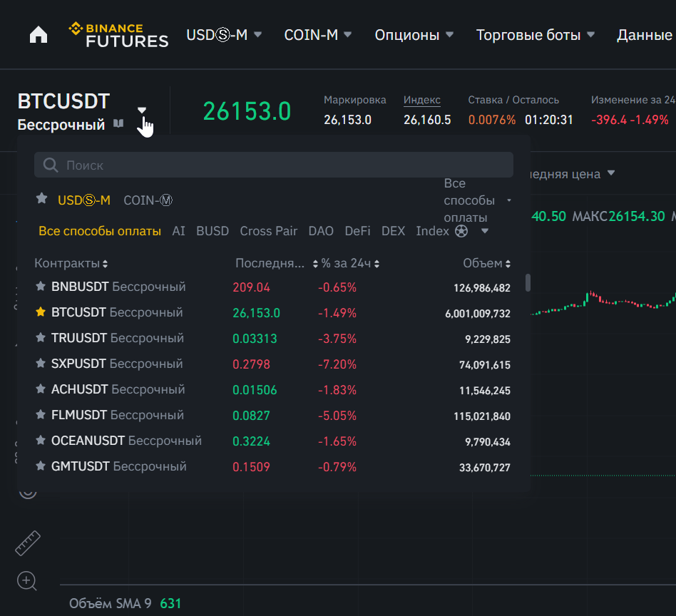The image size is (676, 616).
Task: Click the soccer ball category icon
Action: (461, 231)
